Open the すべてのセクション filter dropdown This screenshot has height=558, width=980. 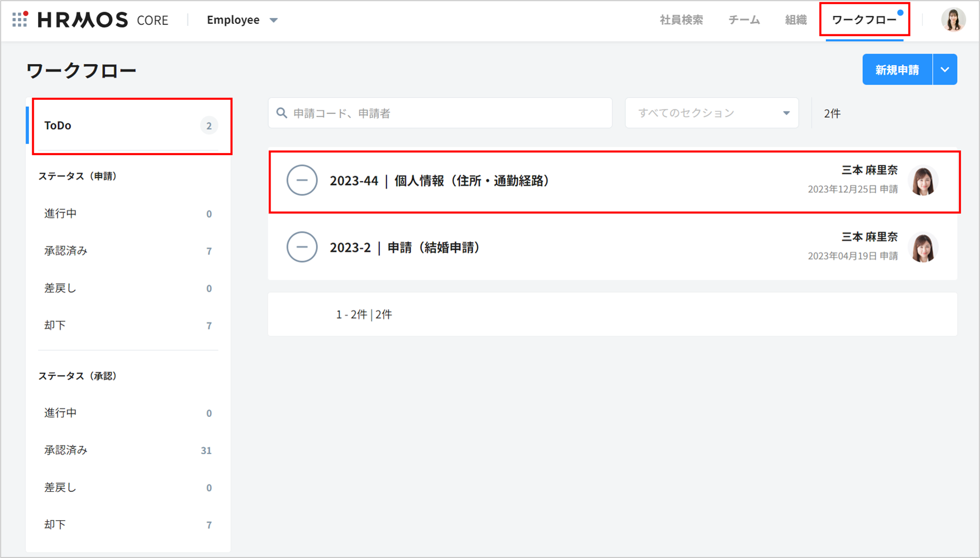(711, 113)
